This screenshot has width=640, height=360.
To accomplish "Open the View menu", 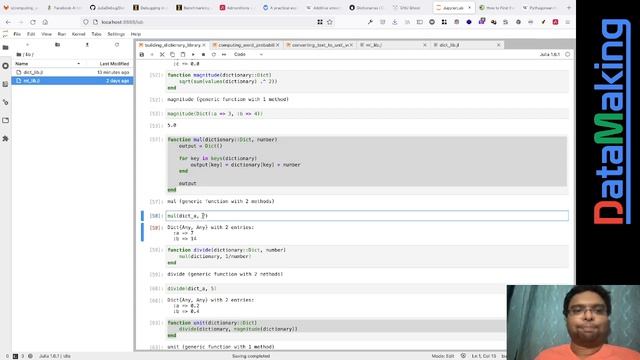I will click(47, 34).
